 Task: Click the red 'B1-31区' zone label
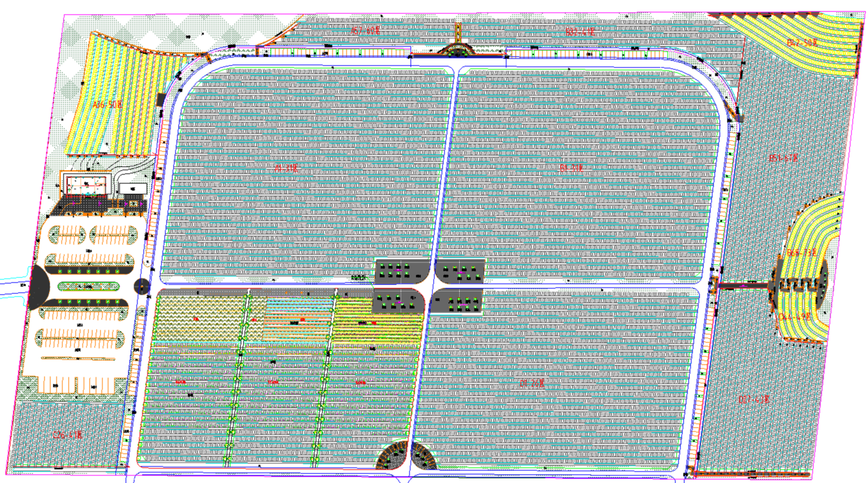pos(571,168)
